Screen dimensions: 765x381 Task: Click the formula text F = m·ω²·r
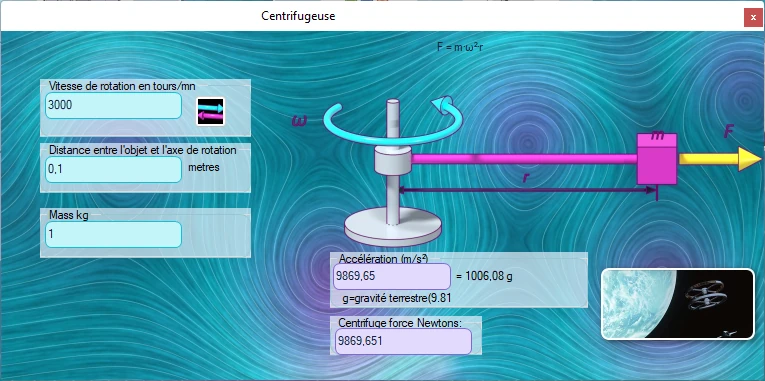click(460, 48)
